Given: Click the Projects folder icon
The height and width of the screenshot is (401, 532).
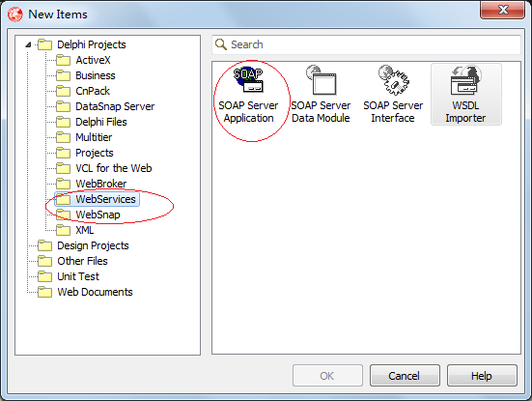Looking at the screenshot, I should (63, 153).
